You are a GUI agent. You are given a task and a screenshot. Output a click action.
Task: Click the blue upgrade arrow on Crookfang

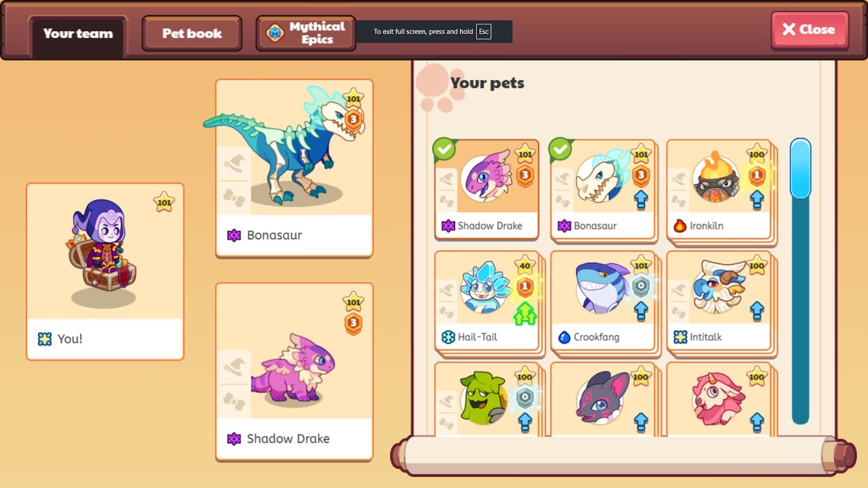pyautogui.click(x=641, y=311)
